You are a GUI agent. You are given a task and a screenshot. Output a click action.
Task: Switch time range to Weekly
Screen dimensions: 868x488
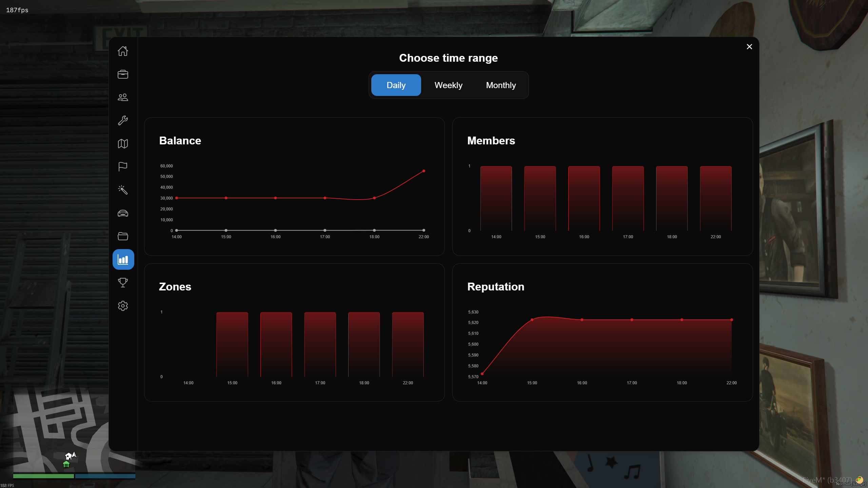tap(448, 85)
